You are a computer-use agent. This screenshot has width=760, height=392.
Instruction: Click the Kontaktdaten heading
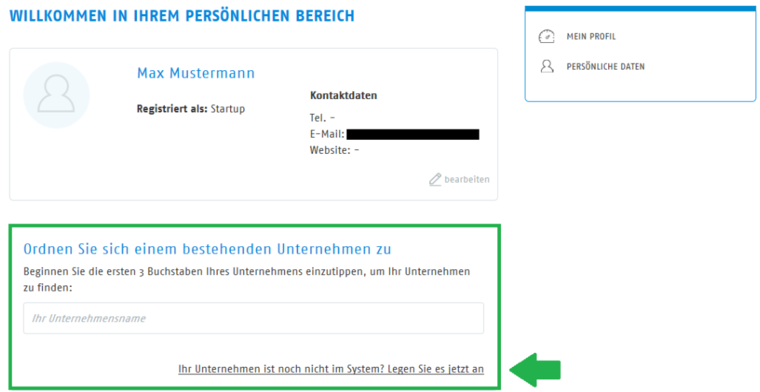point(343,95)
